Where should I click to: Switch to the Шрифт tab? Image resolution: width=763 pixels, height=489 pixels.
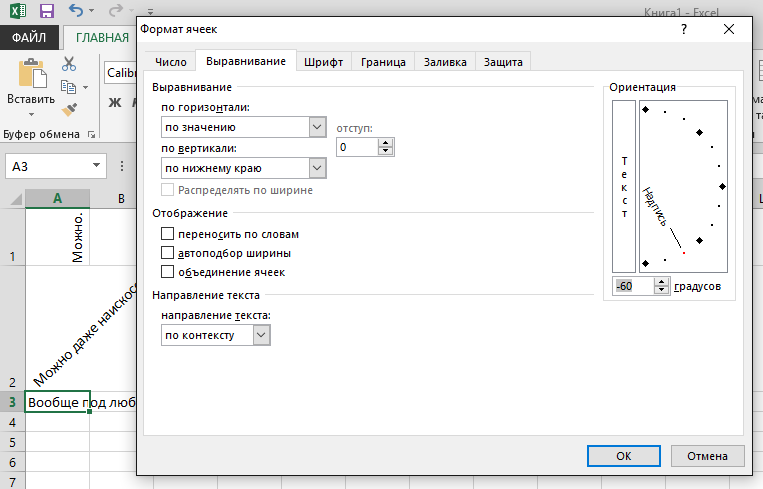[324, 62]
